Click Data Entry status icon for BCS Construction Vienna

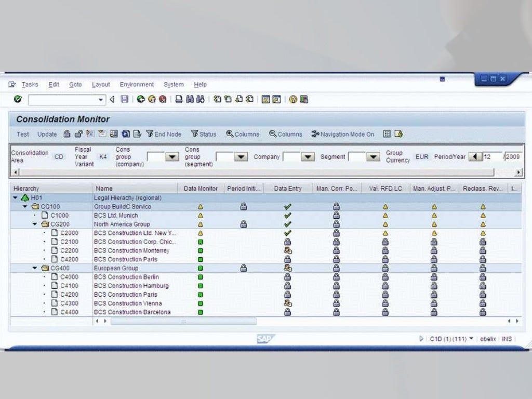point(288,303)
